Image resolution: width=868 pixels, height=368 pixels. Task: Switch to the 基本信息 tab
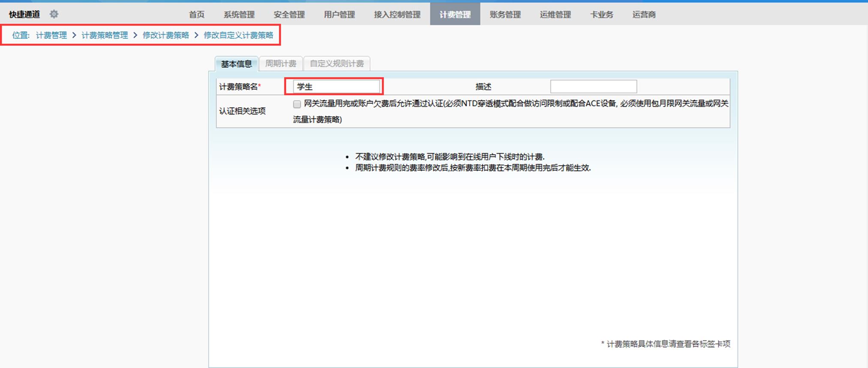click(x=236, y=64)
